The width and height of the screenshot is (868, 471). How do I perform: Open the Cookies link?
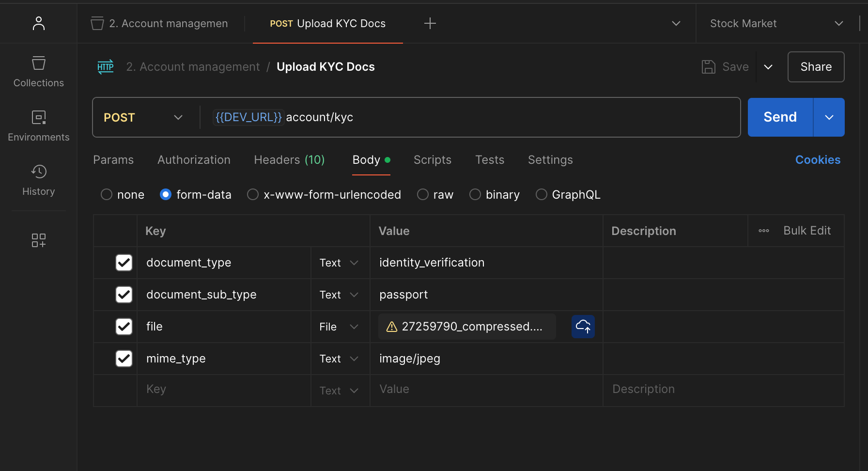click(x=818, y=160)
